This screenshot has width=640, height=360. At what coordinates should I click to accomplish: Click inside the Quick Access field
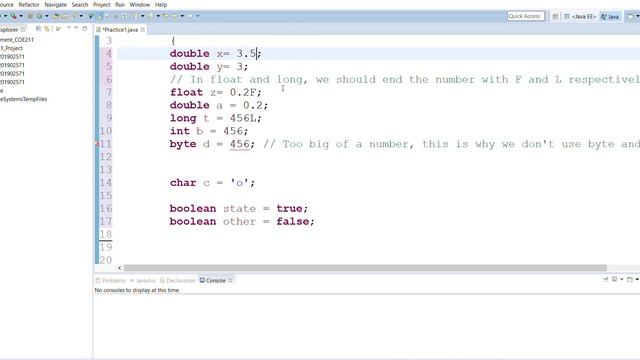526,16
